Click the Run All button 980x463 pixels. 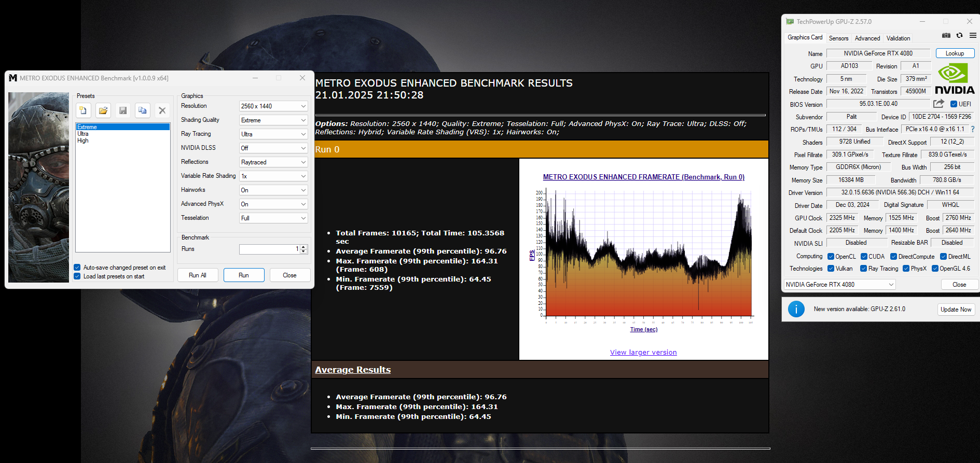click(198, 275)
